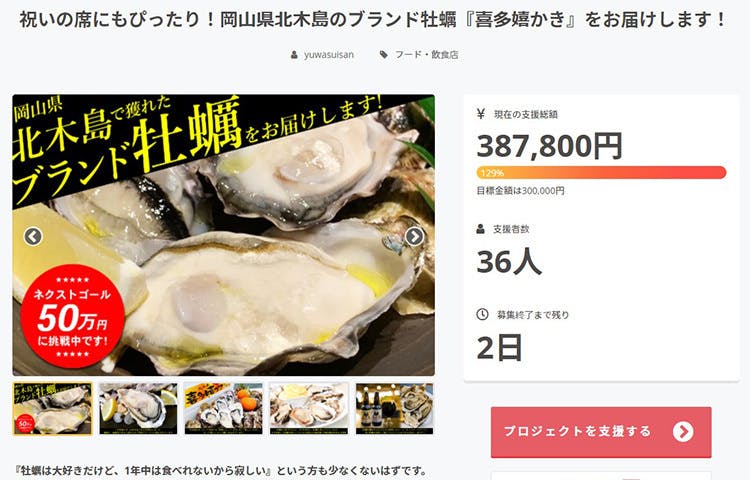Click the 129% funding progress bar
The width and height of the screenshot is (750, 480).
click(x=601, y=173)
